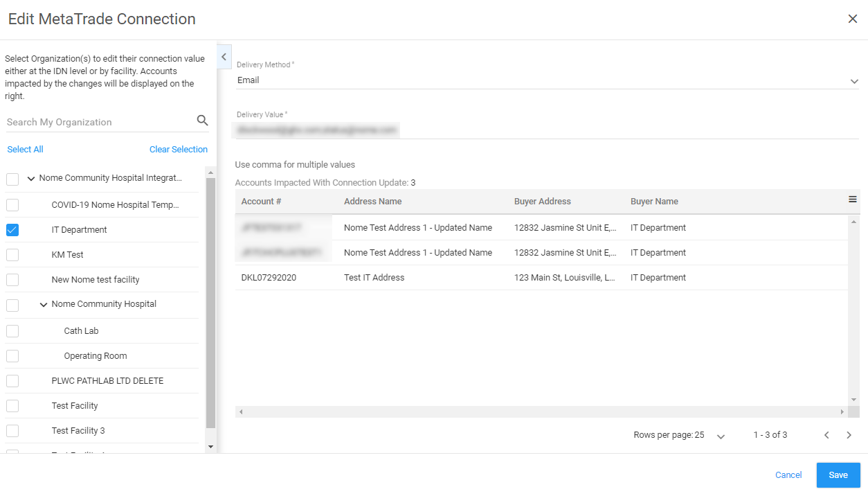Click Select All organizations link
868x496 pixels.
(25, 150)
